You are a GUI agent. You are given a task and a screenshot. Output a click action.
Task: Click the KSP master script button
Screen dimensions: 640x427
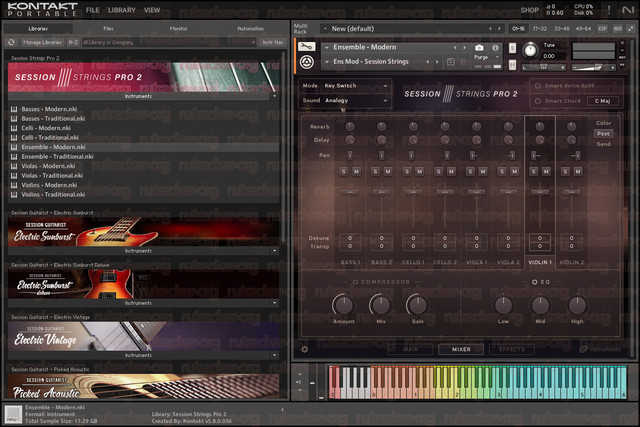602,29
